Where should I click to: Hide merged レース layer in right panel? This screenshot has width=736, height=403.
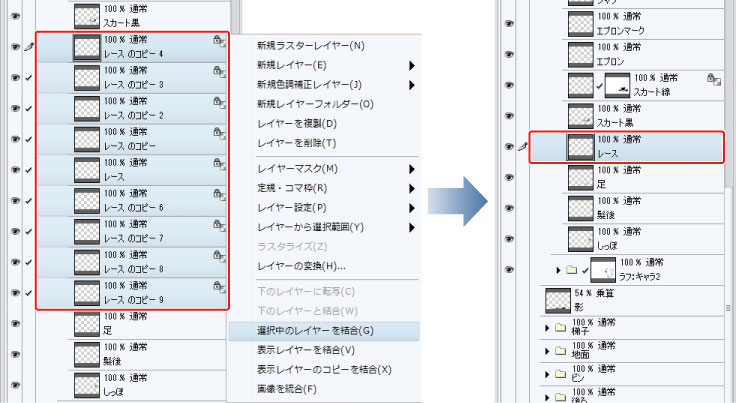(x=509, y=147)
